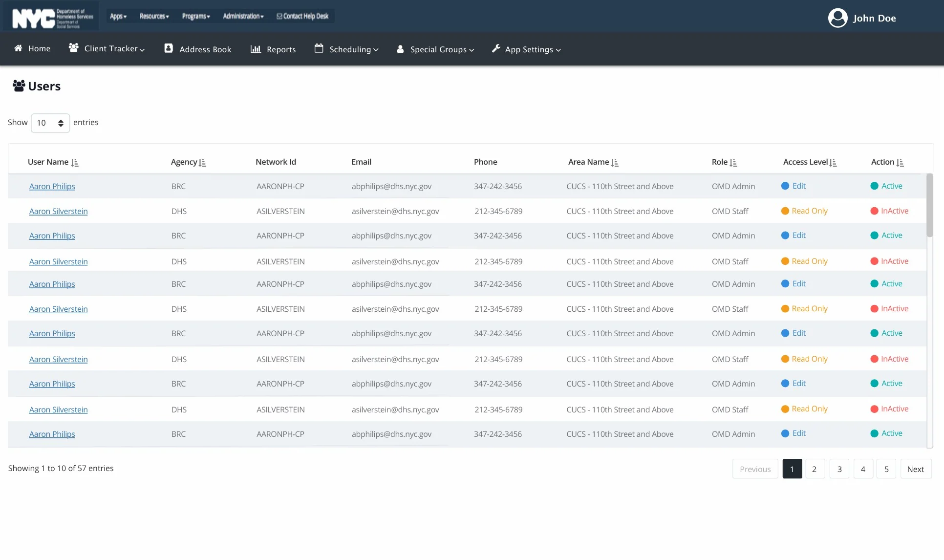Go to the Home menu item
The height and width of the screenshot is (560, 944).
click(32, 48)
